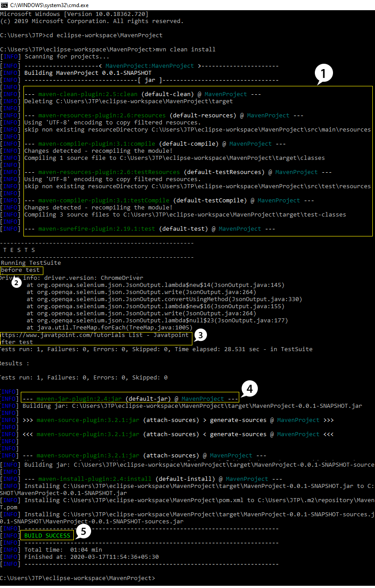Click the cmd.exe icon in the title bar
The width and height of the screenshot is (375, 588).
click(x=4, y=5)
